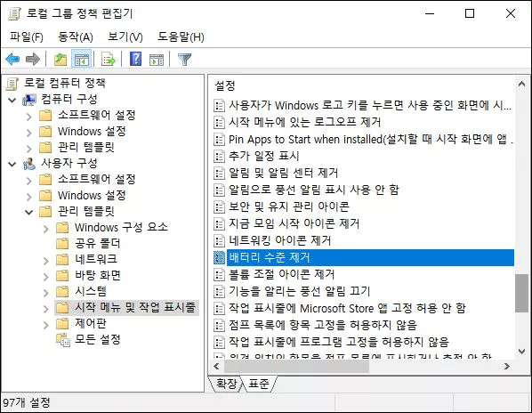
Task: Open the 파일(F) menu
Action: [x=27, y=36]
